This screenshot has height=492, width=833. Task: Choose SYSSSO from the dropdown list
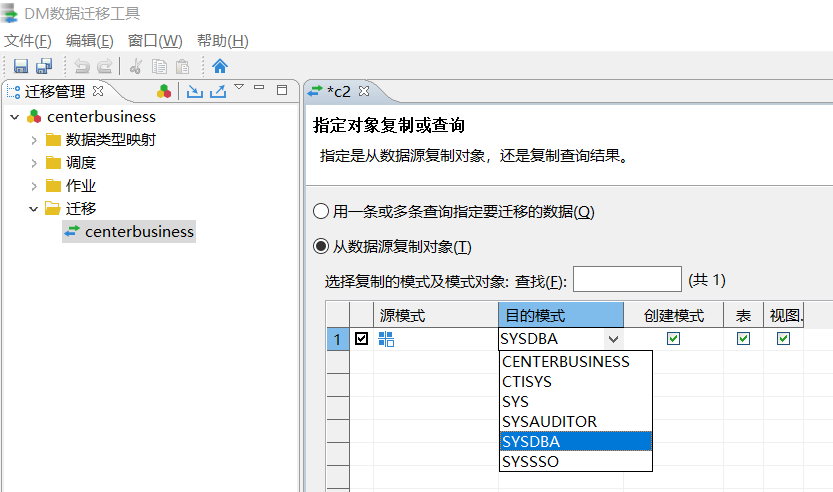point(576,461)
